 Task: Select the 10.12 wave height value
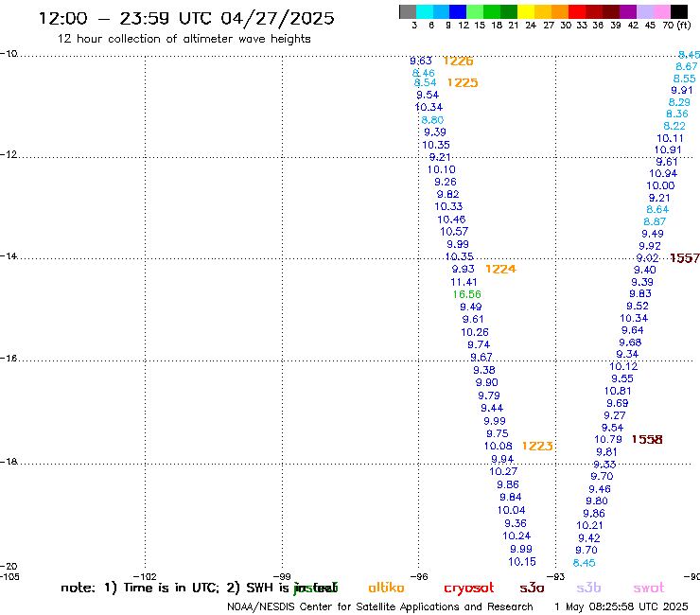(x=623, y=367)
